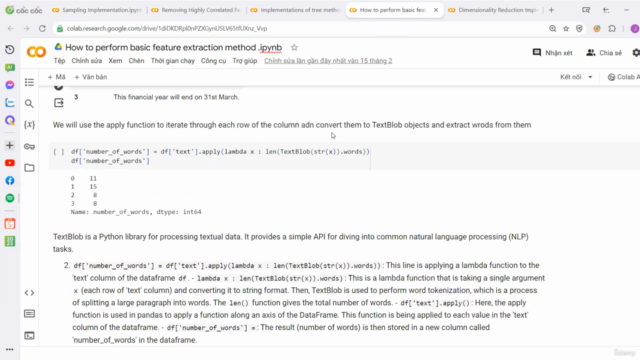The image size is (640, 360).
Task: Switch to Sampling Implementation tab
Action: pos(97,10)
